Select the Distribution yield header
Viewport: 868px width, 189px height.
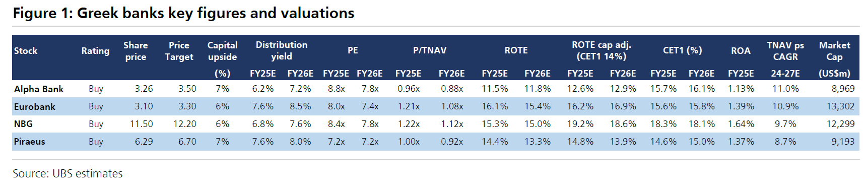click(282, 50)
